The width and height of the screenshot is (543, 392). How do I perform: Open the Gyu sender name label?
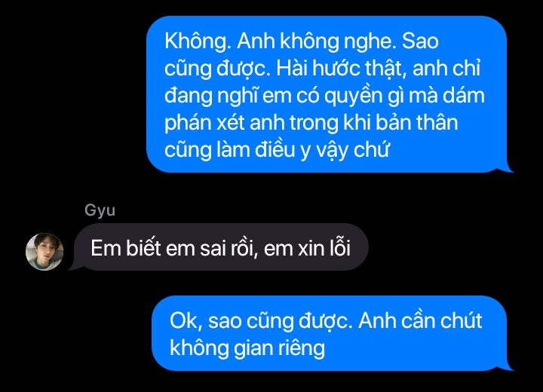pyautogui.click(x=100, y=210)
